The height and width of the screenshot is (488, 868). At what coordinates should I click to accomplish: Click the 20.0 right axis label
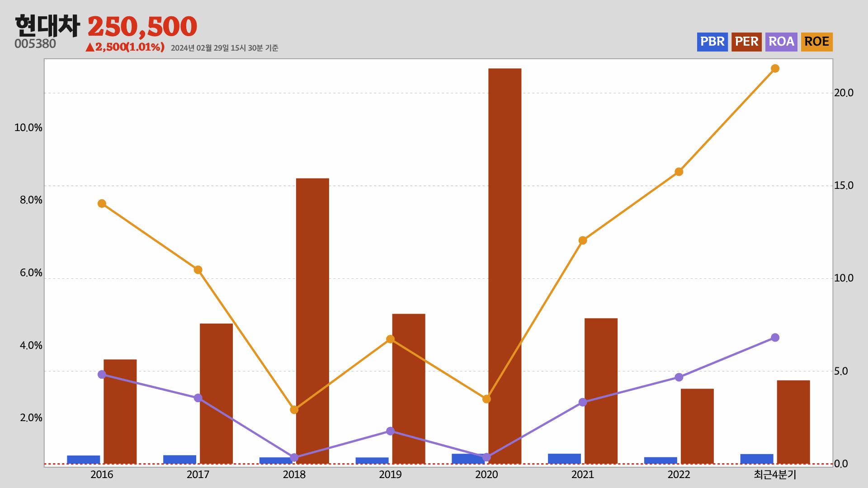coord(844,93)
